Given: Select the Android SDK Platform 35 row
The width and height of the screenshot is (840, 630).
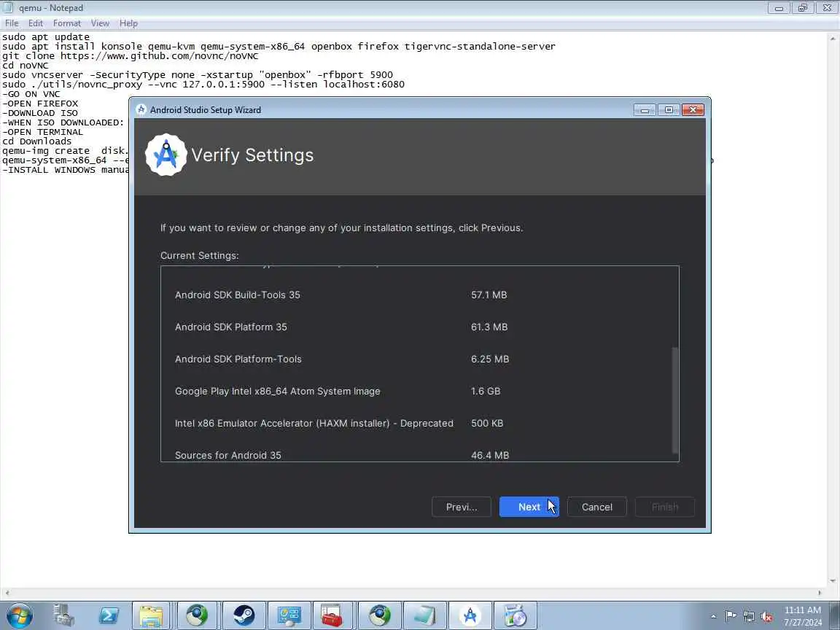Looking at the screenshot, I should 419,327.
